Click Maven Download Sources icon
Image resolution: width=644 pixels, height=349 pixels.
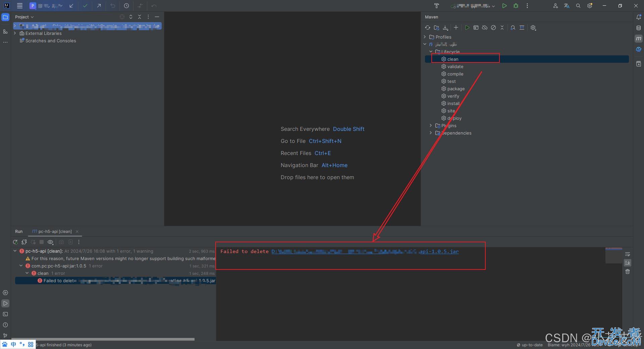(x=445, y=28)
